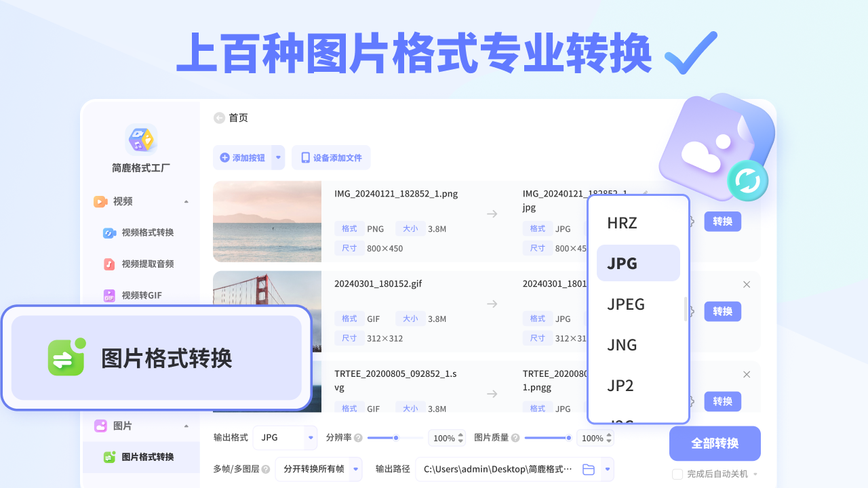This screenshot has height=488, width=868.
Task: Click the 设备添加文件 button
Action: point(331,157)
